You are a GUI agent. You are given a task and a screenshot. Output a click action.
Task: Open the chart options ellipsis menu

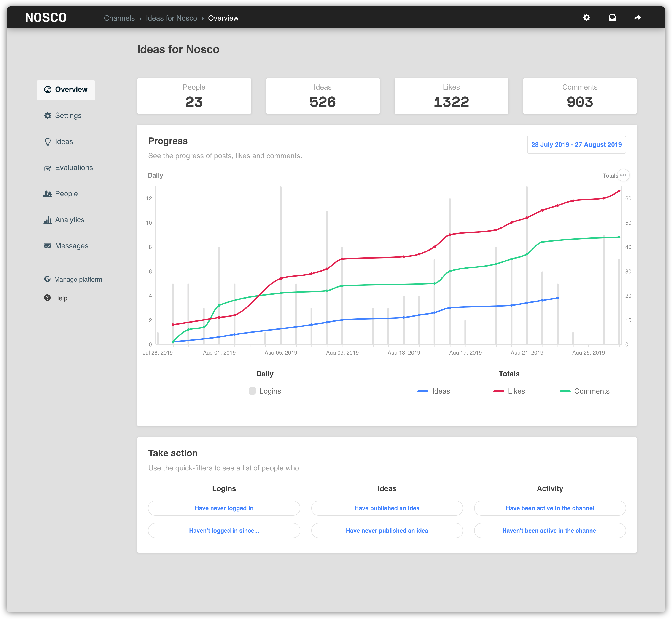coord(623,175)
